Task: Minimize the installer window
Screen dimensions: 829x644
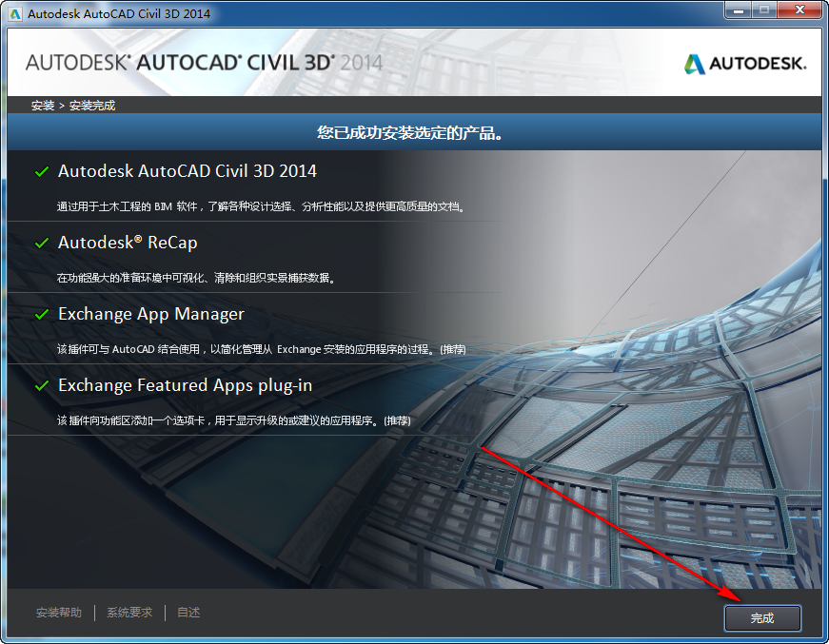Action: (739, 10)
